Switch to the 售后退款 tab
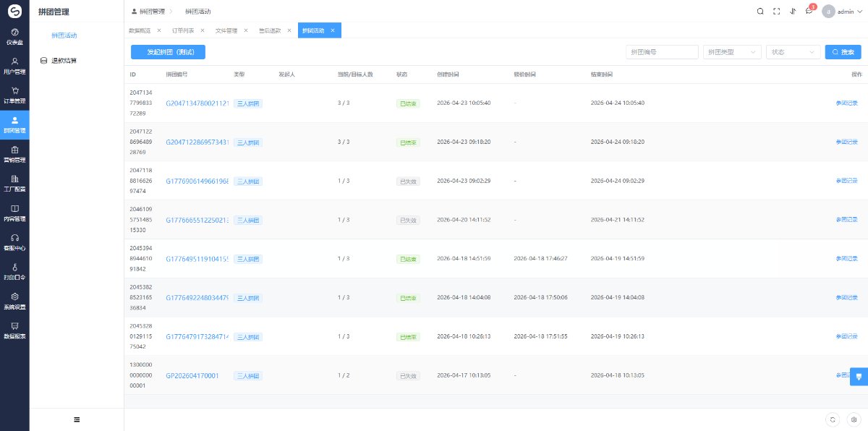The width and height of the screenshot is (868, 431). [x=270, y=30]
